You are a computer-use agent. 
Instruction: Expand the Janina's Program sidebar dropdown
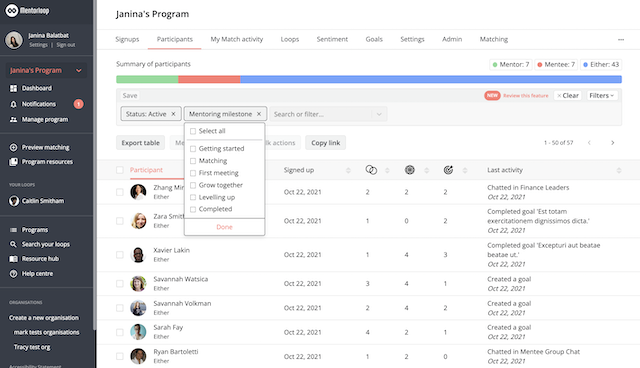click(x=79, y=70)
